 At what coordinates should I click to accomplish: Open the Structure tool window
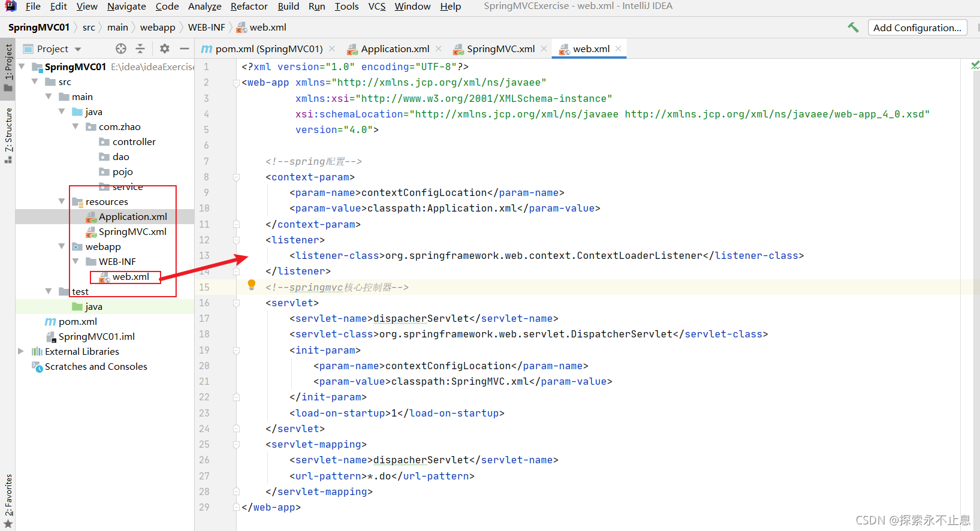click(8, 135)
